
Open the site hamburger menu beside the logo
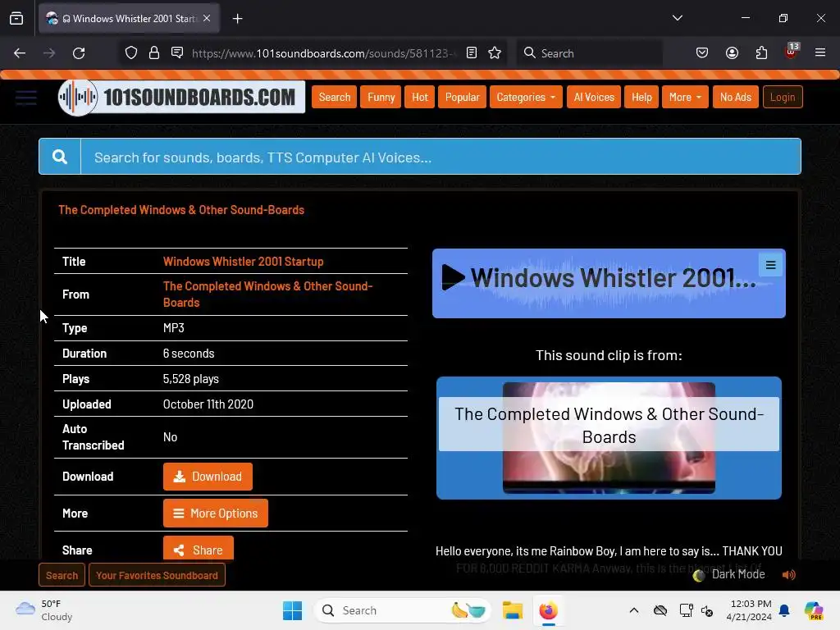25,98
